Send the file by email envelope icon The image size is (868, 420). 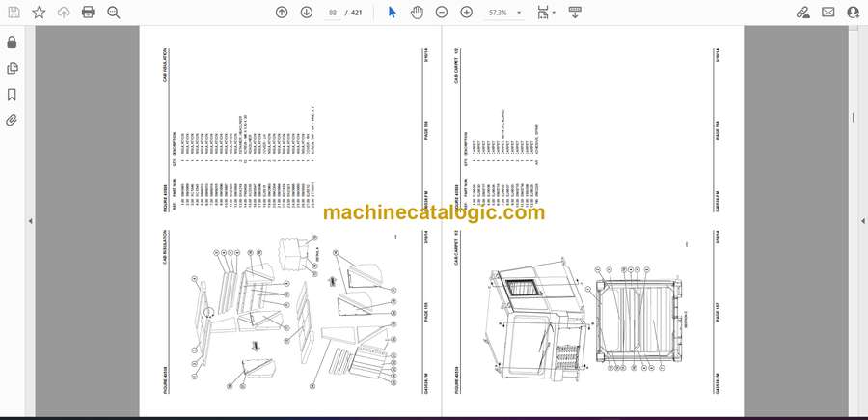(x=828, y=13)
